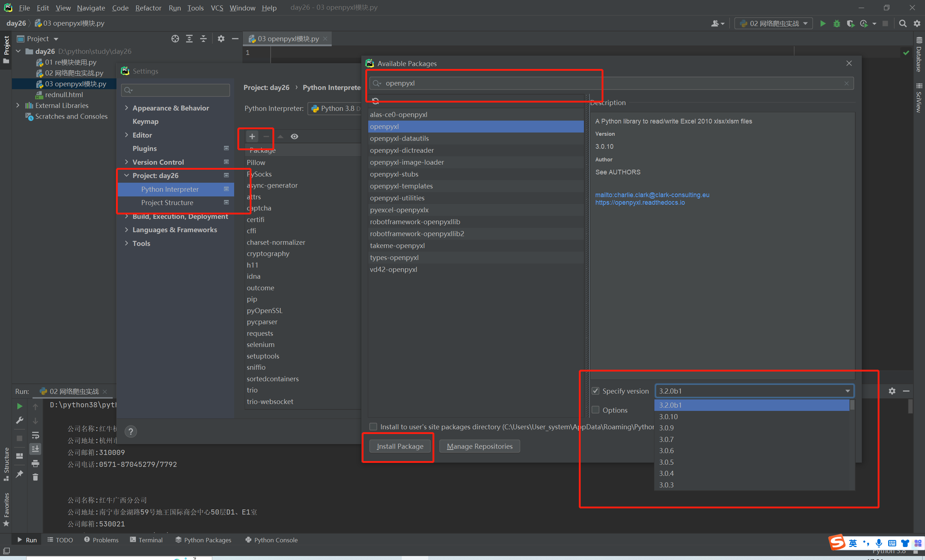Click the print icon in Run panel
Image resolution: width=925 pixels, height=560 pixels.
(35, 463)
